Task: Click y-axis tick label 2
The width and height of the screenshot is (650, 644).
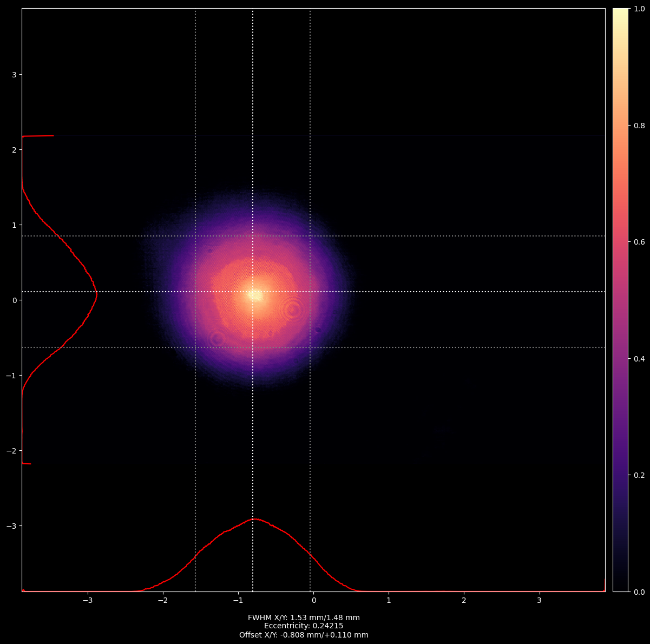Action: (14, 149)
